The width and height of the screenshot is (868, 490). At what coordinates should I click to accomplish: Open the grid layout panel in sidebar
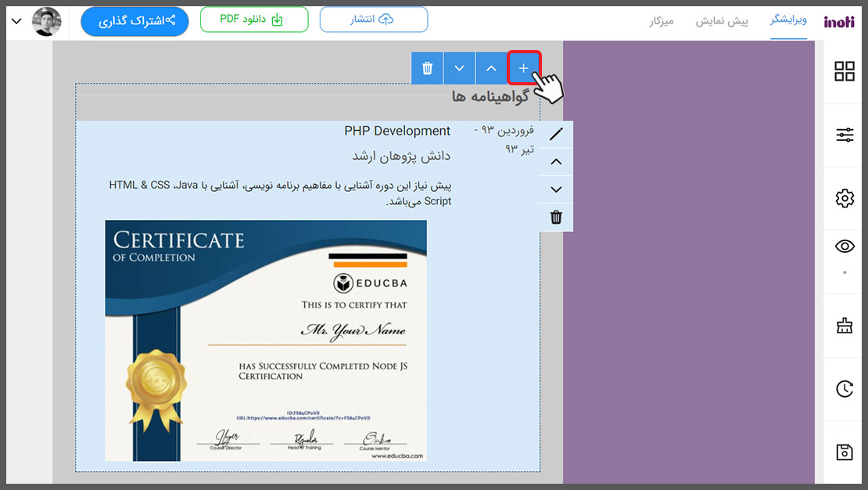[845, 71]
